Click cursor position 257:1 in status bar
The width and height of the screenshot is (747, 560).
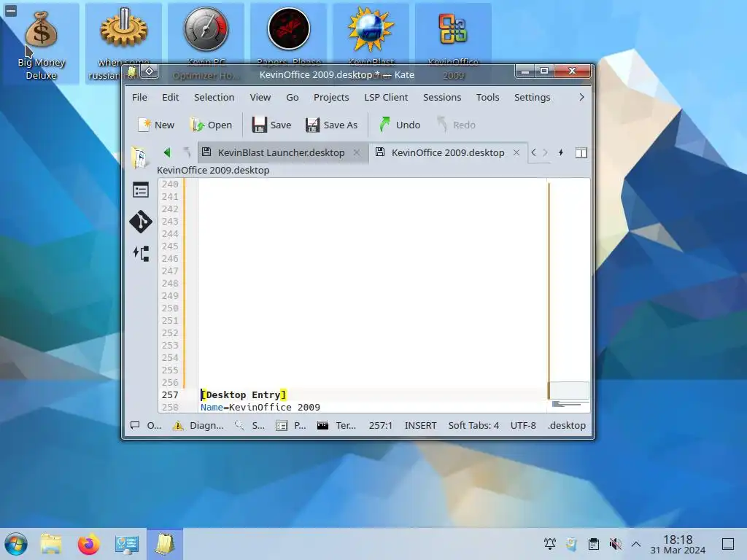pyautogui.click(x=380, y=425)
